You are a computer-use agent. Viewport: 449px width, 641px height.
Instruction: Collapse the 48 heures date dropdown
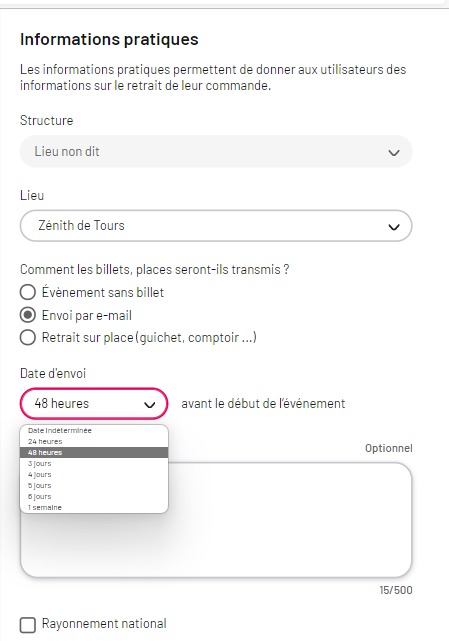pyautogui.click(x=94, y=403)
